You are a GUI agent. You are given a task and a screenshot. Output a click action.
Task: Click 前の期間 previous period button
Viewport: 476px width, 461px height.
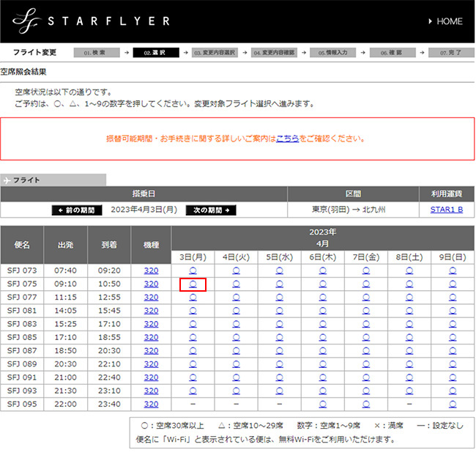(x=78, y=210)
